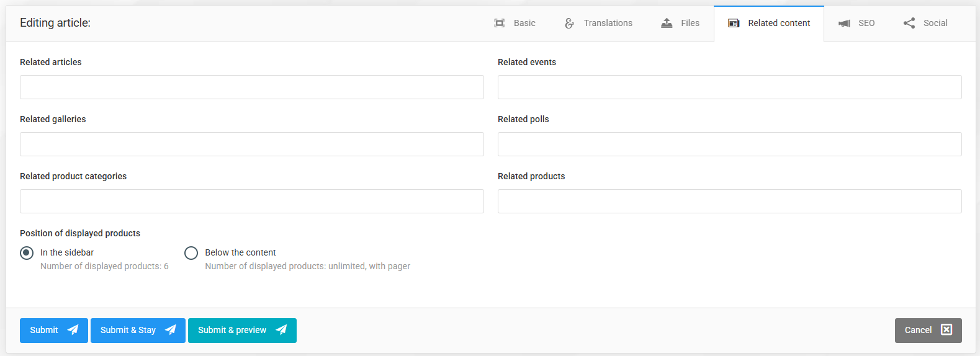
Task: Click the X icon on Cancel button
Action: click(946, 330)
